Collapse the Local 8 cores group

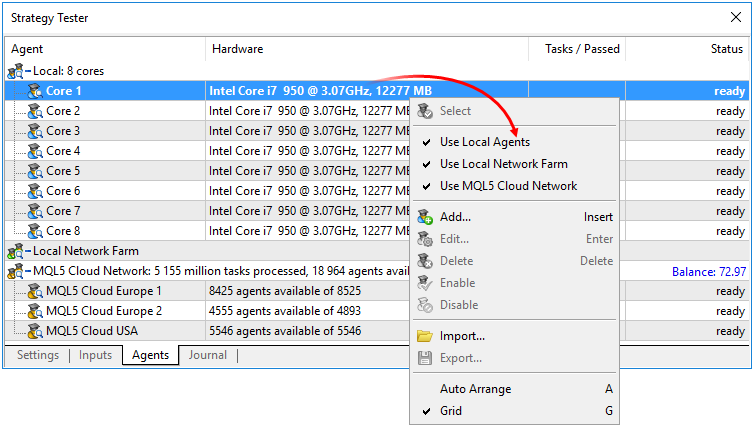pos(28,71)
